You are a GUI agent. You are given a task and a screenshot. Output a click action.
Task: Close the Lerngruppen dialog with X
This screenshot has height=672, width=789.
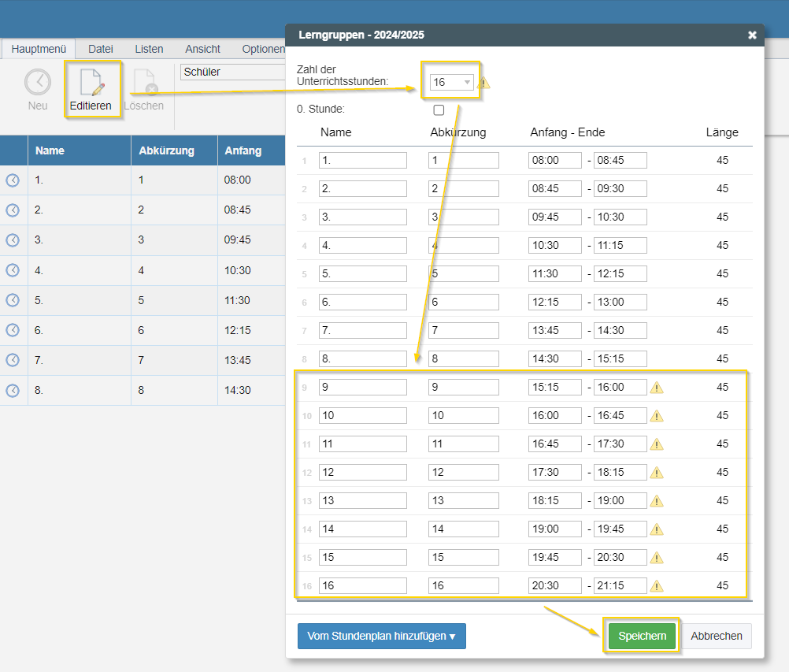[x=752, y=35]
